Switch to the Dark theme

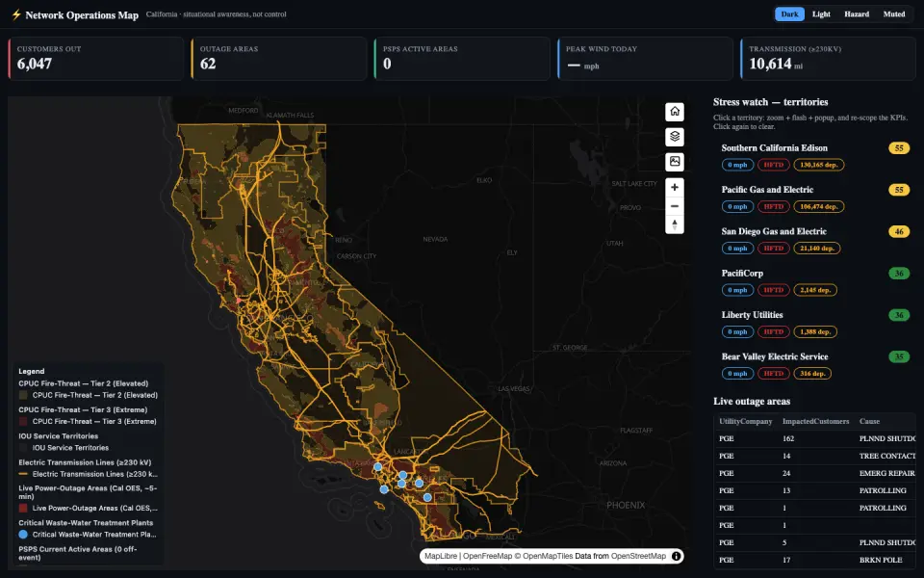789,14
